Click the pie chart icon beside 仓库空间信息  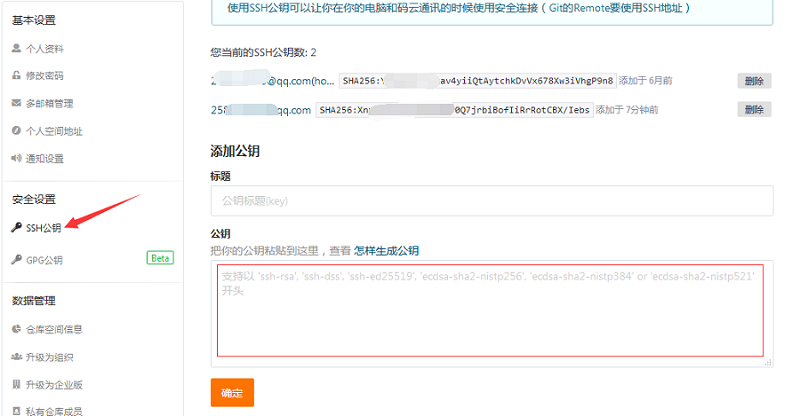click(16, 329)
